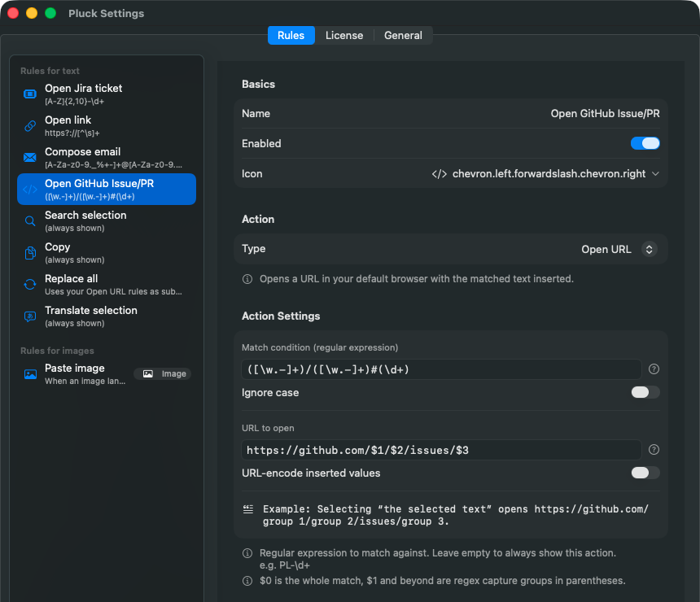Click chevron.left.forwardslash.chevron.right icon name
The width and height of the screenshot is (700, 602).
pyautogui.click(x=549, y=173)
